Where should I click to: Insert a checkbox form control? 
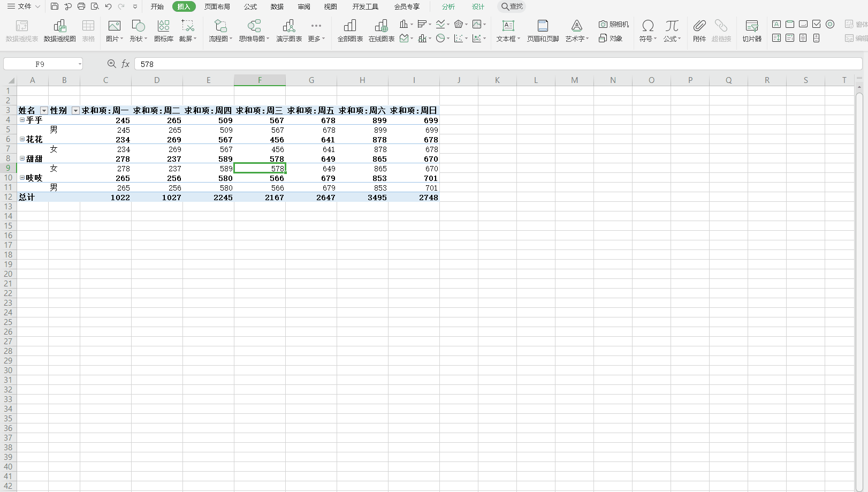pos(816,24)
